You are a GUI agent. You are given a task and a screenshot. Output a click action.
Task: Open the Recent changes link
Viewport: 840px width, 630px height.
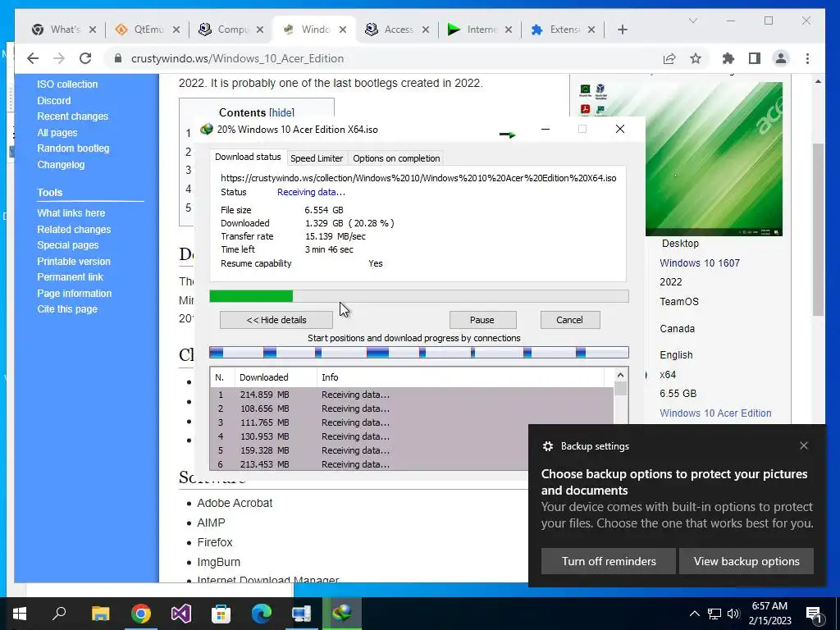point(72,116)
